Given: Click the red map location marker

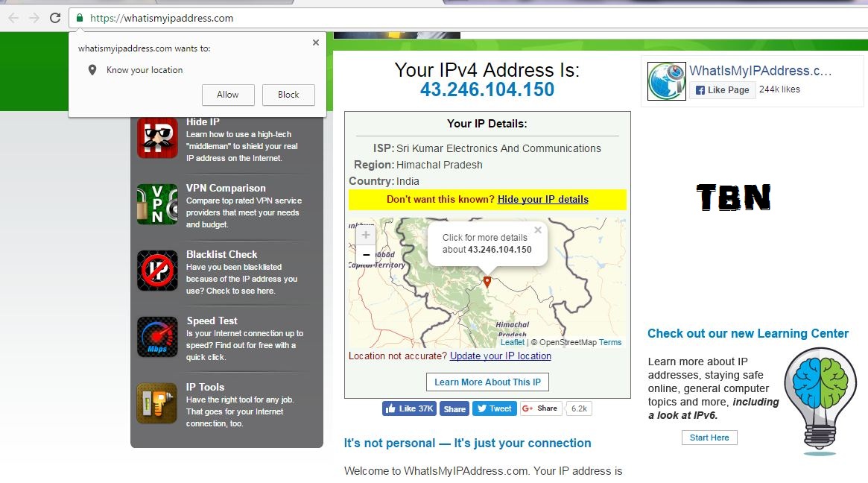Looking at the screenshot, I should click(487, 282).
